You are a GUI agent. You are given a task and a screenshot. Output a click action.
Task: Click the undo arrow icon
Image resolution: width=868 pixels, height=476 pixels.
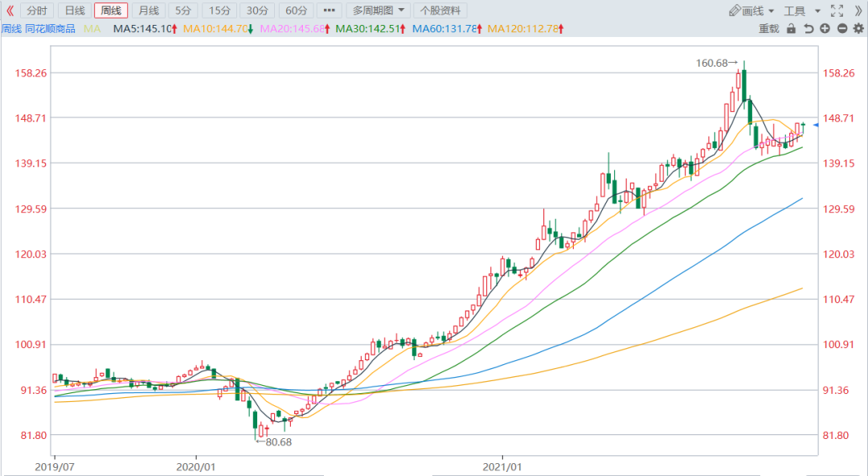808,29
